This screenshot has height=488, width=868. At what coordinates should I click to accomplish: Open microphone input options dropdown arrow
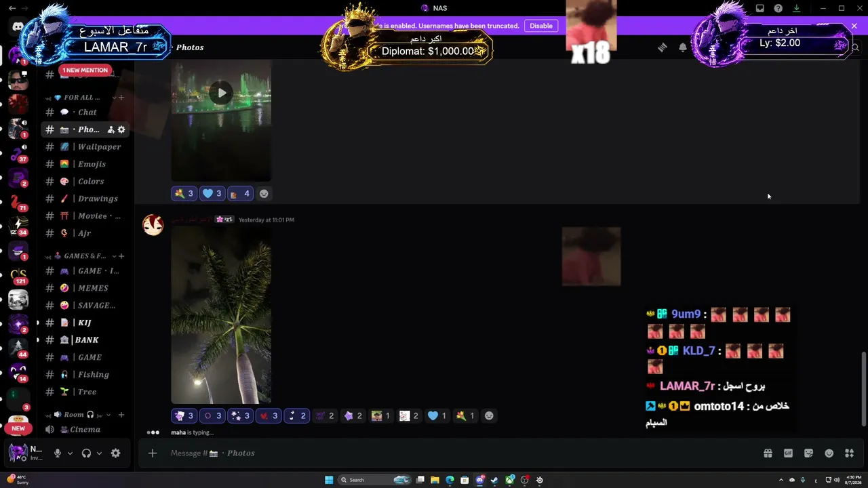coord(70,453)
